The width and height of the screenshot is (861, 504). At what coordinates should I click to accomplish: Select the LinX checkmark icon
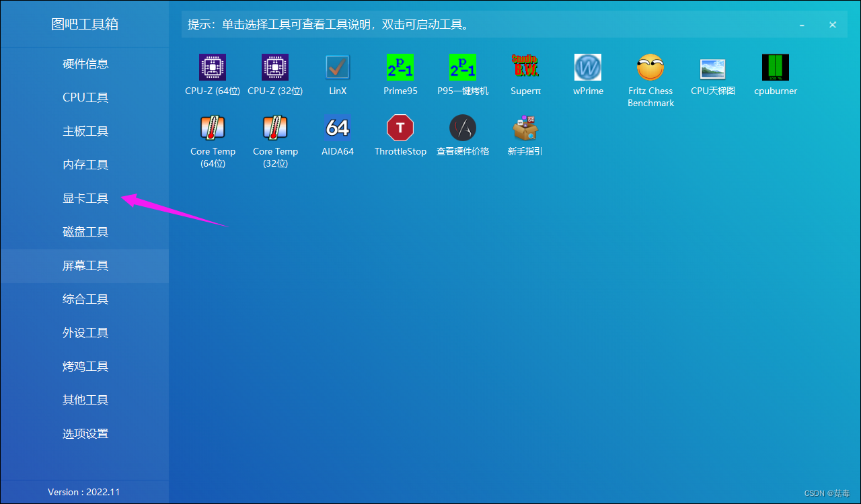point(338,67)
